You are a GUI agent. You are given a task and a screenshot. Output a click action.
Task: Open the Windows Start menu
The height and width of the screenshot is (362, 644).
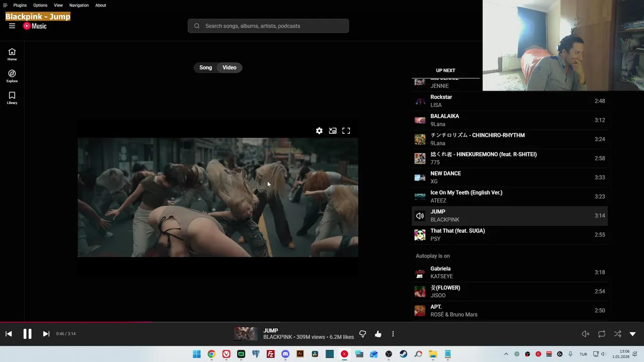click(x=197, y=354)
